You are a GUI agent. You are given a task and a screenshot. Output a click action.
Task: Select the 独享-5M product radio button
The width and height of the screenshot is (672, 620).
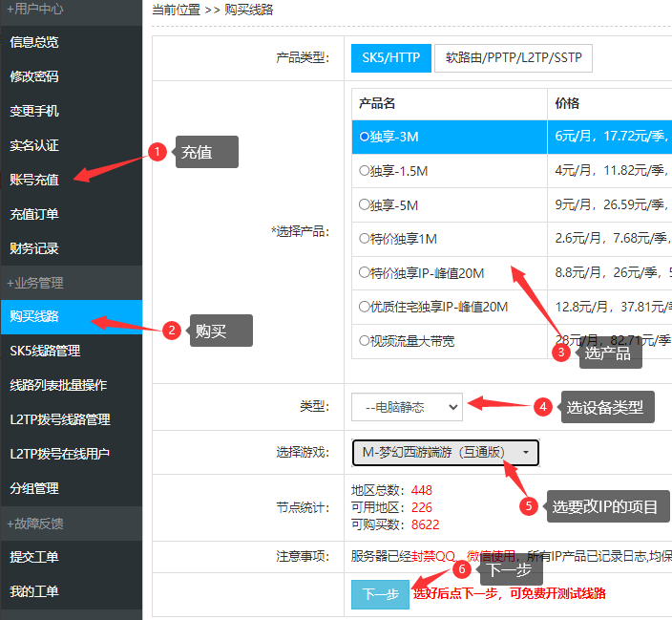click(x=365, y=204)
